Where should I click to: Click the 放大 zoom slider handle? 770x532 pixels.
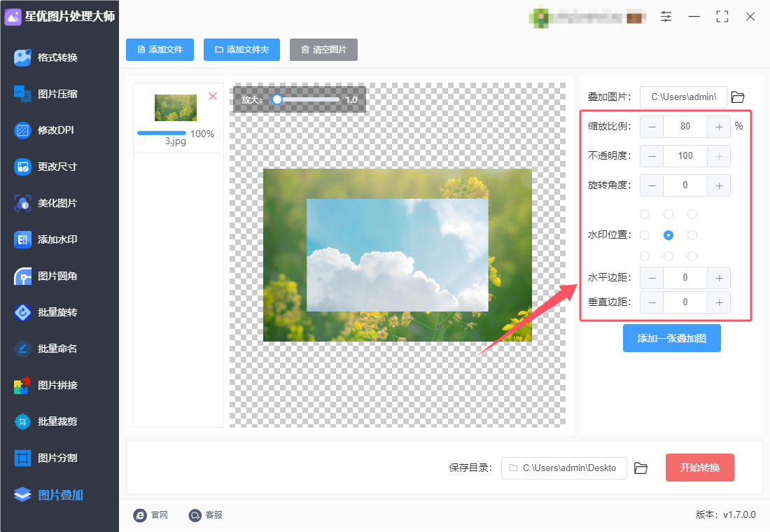tap(277, 99)
